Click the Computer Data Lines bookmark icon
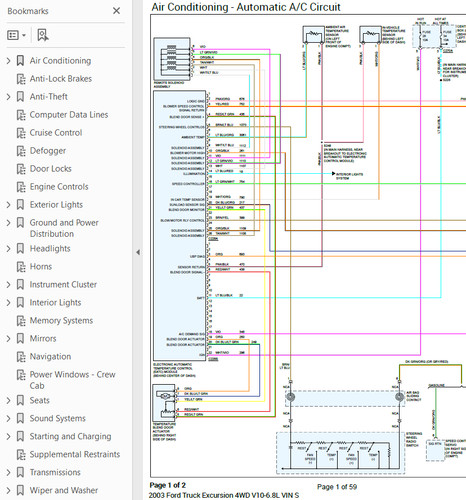Screen dimensions: 466x500 point(21,115)
